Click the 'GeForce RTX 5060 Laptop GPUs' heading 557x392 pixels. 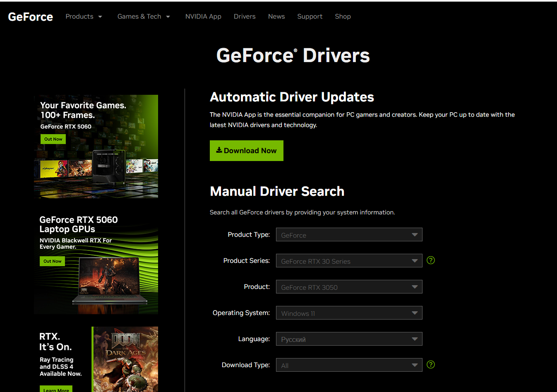79,224
